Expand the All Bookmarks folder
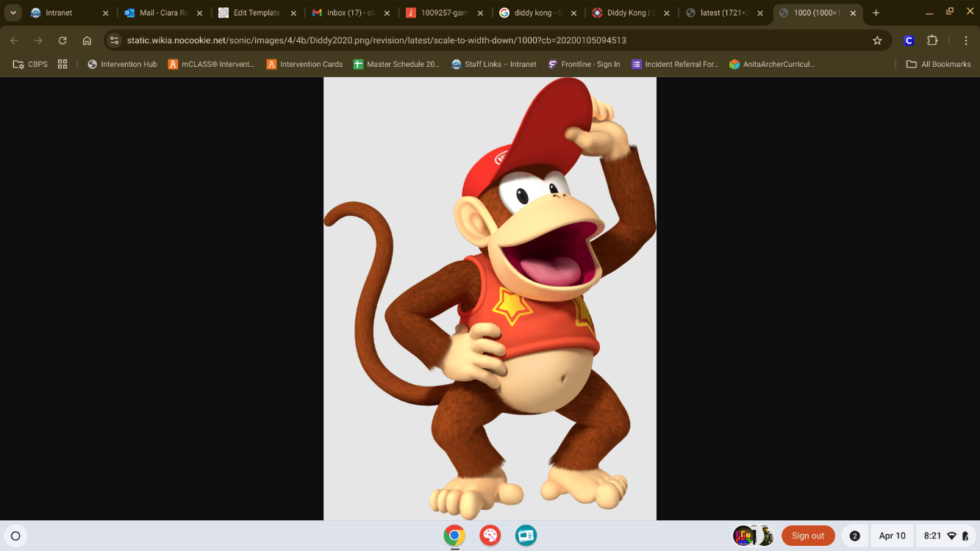Viewport: 980px width, 551px height. coord(938,64)
